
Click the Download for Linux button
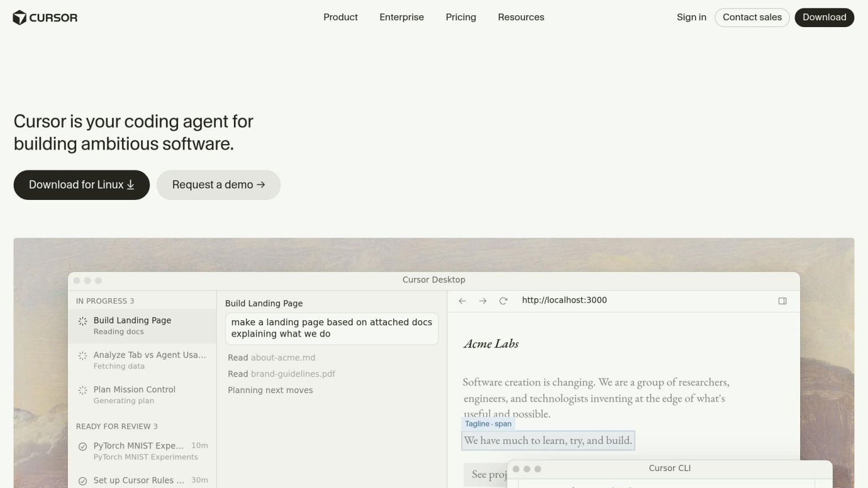(81, 185)
